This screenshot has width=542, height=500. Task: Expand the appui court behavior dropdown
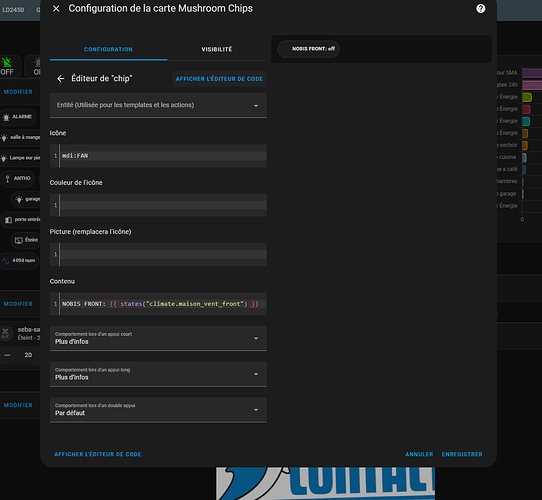158,338
